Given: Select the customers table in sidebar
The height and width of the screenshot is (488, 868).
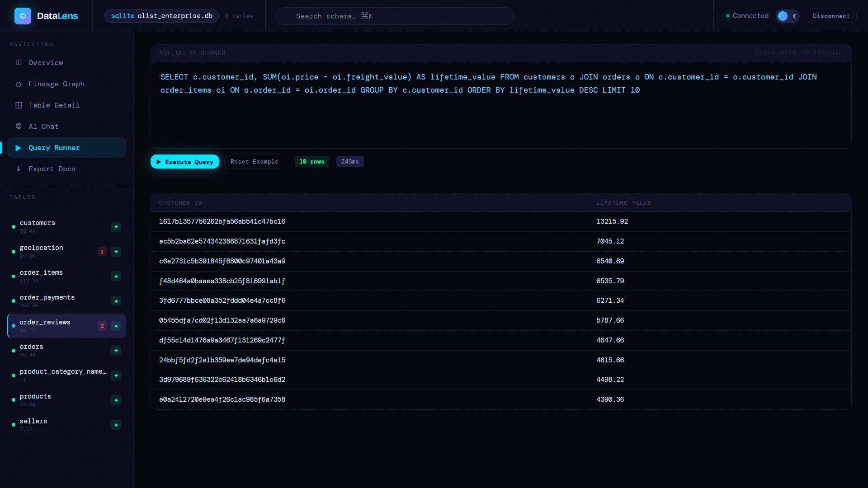Looking at the screenshot, I should point(66,227).
